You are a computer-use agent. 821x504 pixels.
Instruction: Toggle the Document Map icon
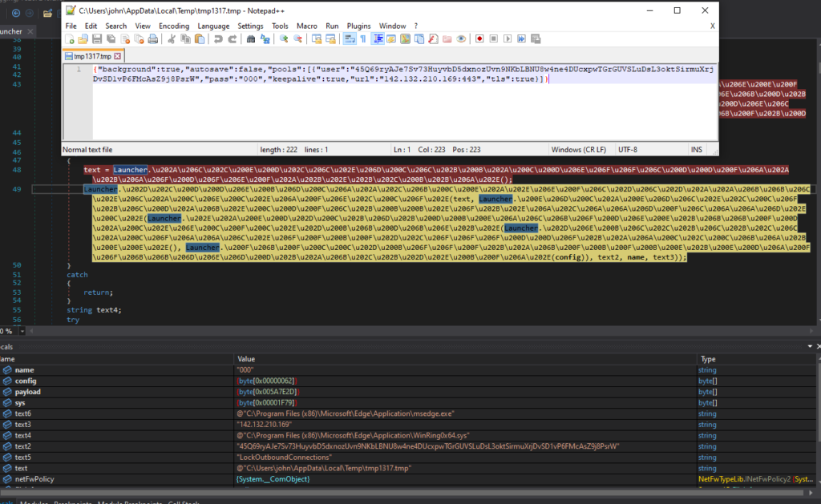click(405, 39)
